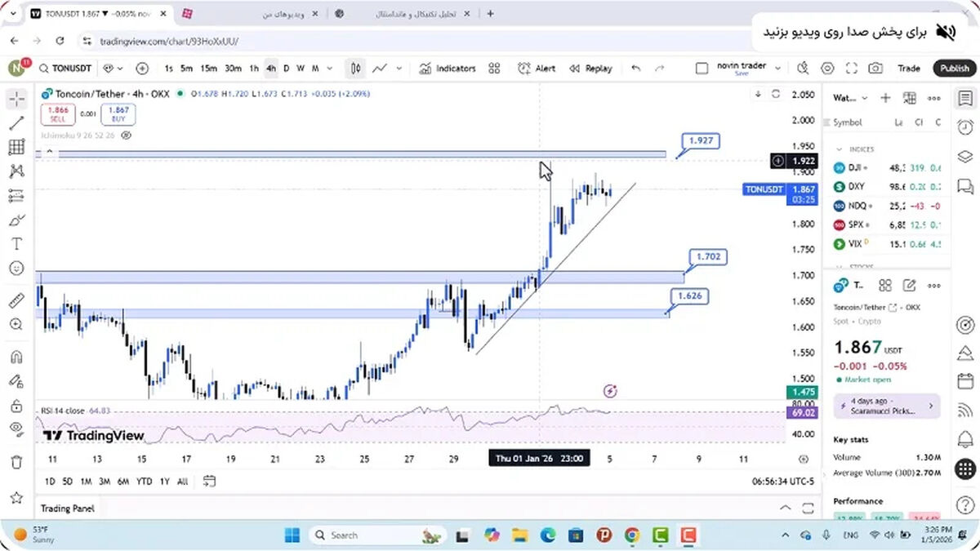Screen dimensions: 980x551
Task: Expand the novin trader layout dropdown
Action: tap(777, 69)
